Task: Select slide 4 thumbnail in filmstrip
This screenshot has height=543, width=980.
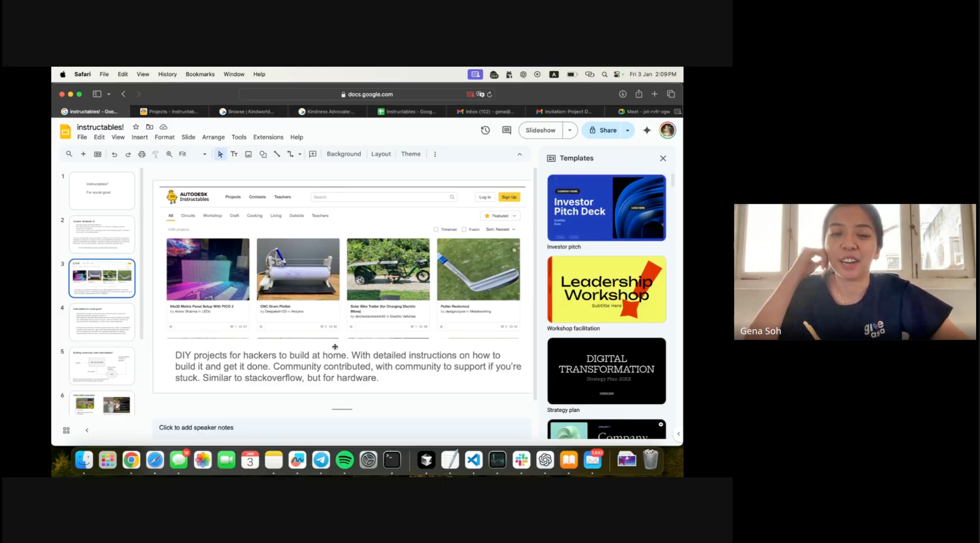Action: [x=102, y=322]
